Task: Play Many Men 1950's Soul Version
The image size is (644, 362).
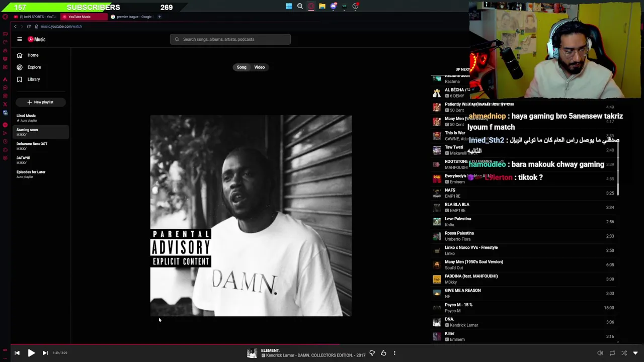Action: [523, 265]
